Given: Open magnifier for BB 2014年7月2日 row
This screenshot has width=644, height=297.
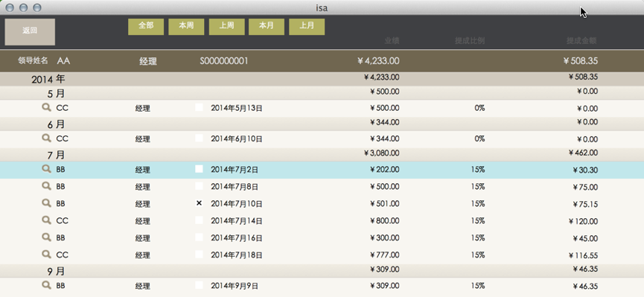Looking at the screenshot, I should coord(46,169).
